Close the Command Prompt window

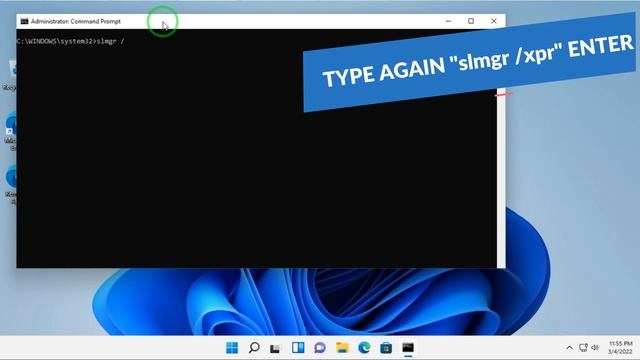[494, 21]
